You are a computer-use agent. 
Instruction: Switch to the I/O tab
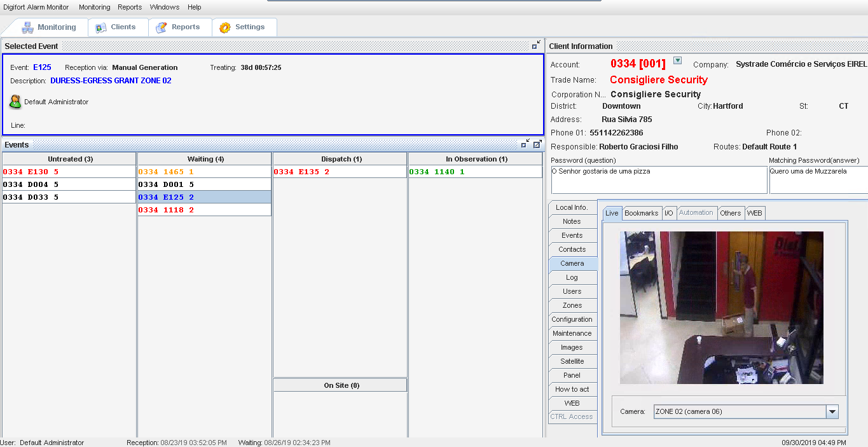(x=668, y=213)
